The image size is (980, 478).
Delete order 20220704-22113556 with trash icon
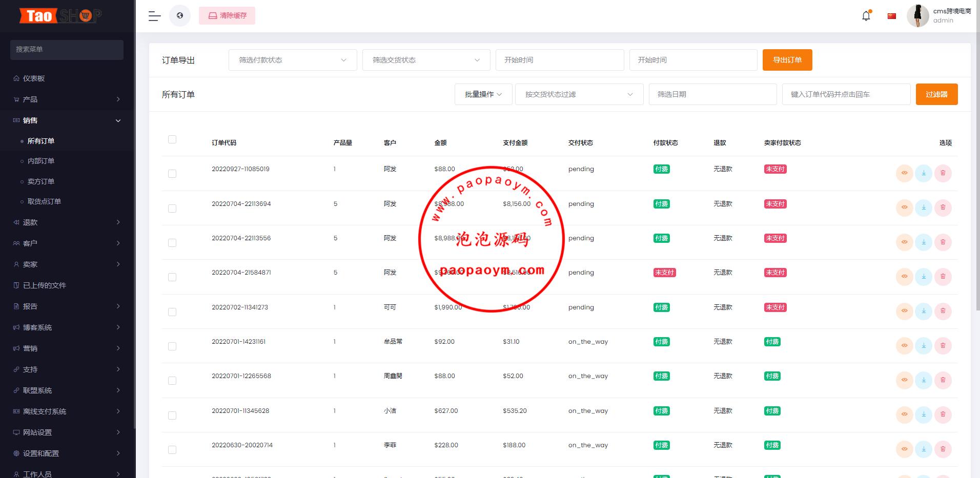[943, 242]
